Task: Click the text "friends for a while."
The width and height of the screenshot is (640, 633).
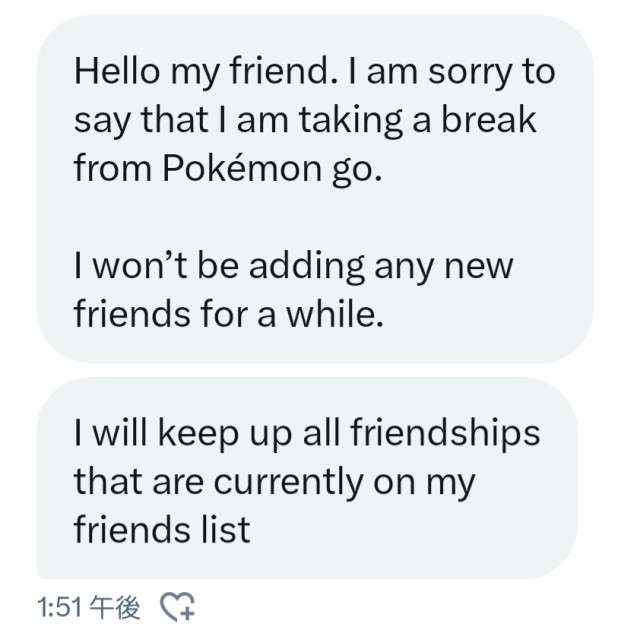Action: (x=228, y=314)
